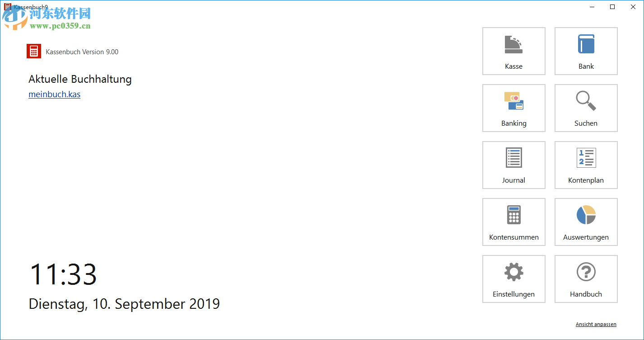Open Auswertungen pie chart tile
Image resolution: width=644 pixels, height=340 pixels.
(586, 222)
